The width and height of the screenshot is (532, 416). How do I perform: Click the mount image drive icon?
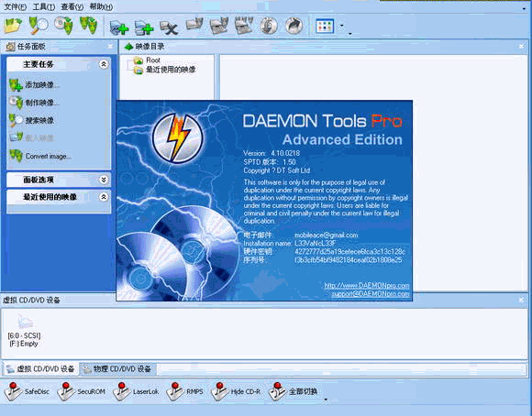(194, 25)
